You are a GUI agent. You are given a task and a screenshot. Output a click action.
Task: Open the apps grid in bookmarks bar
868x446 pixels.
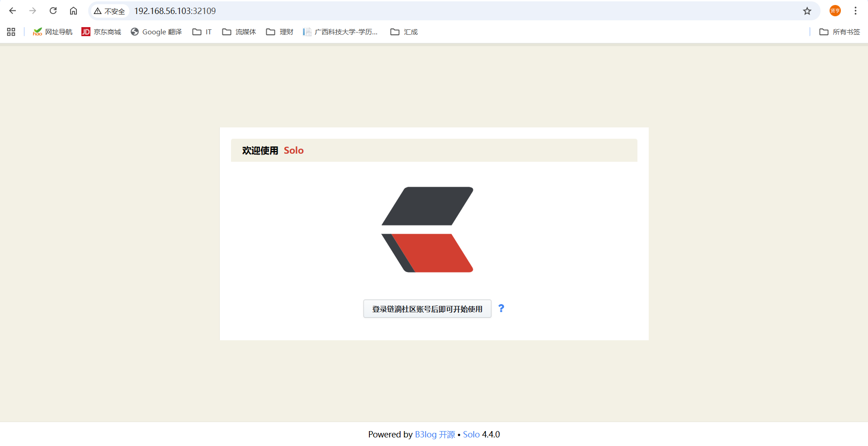click(11, 32)
